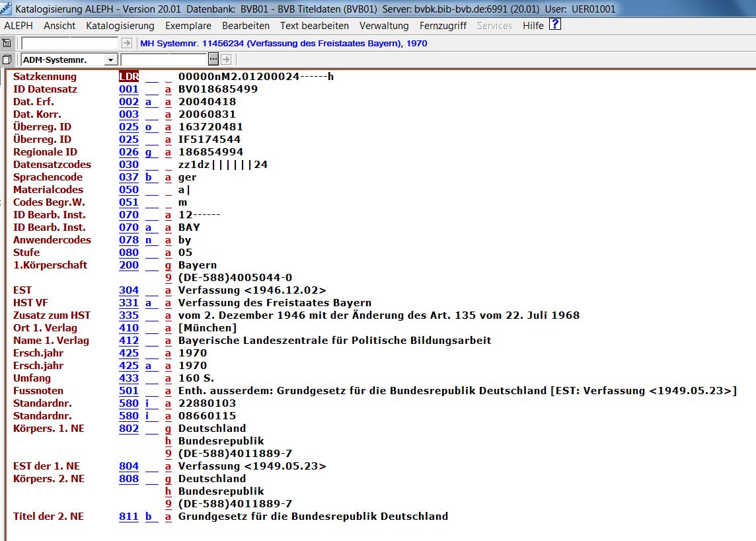Click field tag 331 for HST VF

[x=129, y=303]
